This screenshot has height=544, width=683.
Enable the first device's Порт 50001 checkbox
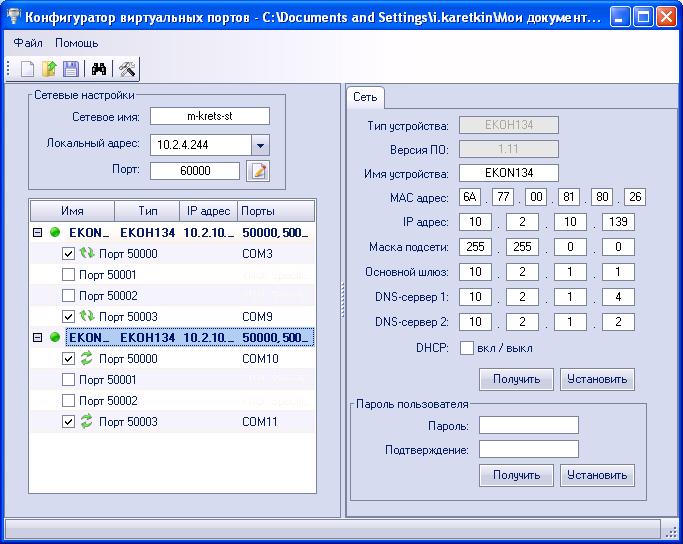pyautogui.click(x=68, y=275)
